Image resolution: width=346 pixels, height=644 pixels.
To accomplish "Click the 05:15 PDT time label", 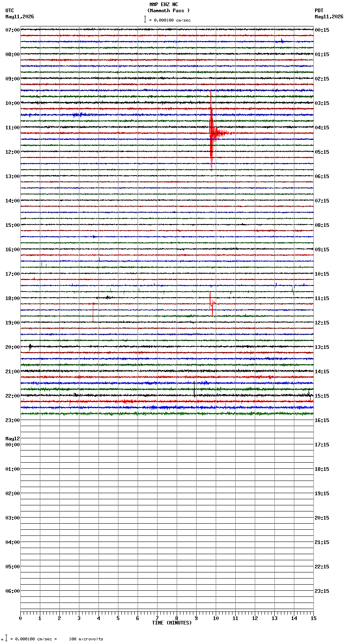I will click(322, 152).
